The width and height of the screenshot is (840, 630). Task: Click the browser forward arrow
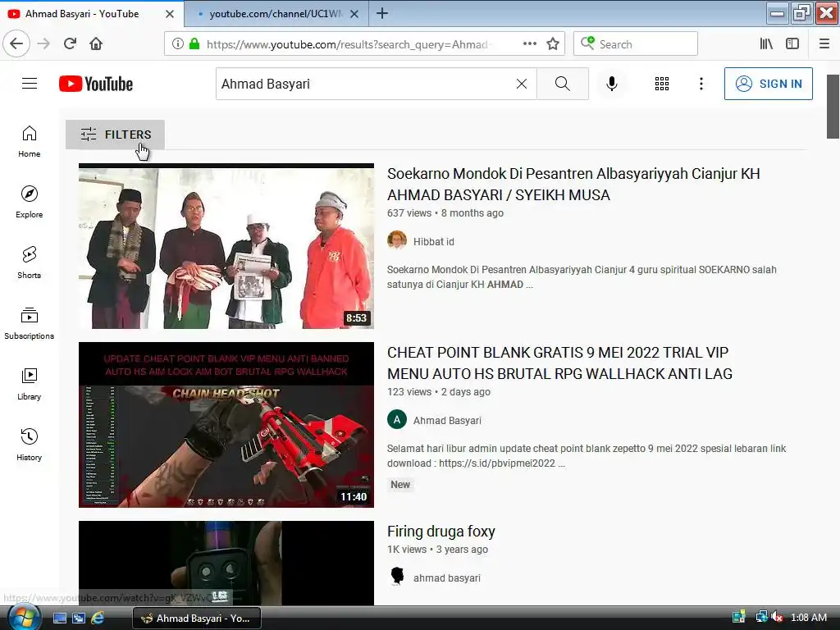(x=43, y=43)
